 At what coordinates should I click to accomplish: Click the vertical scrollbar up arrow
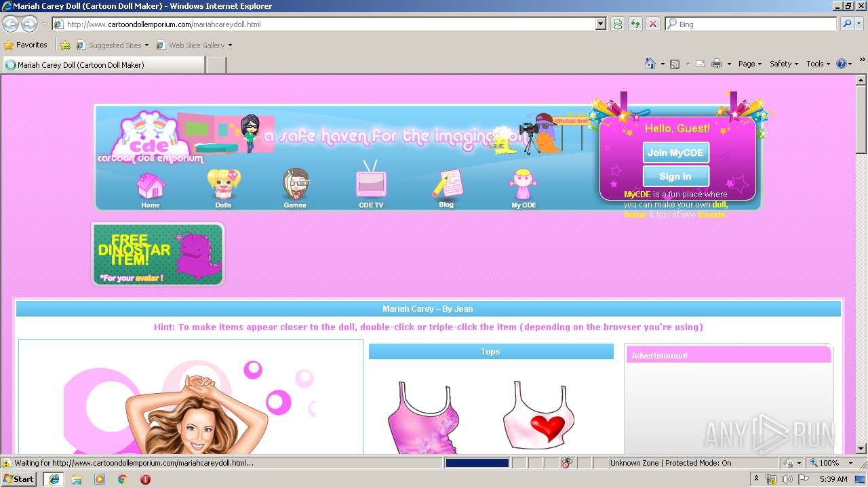coord(861,80)
